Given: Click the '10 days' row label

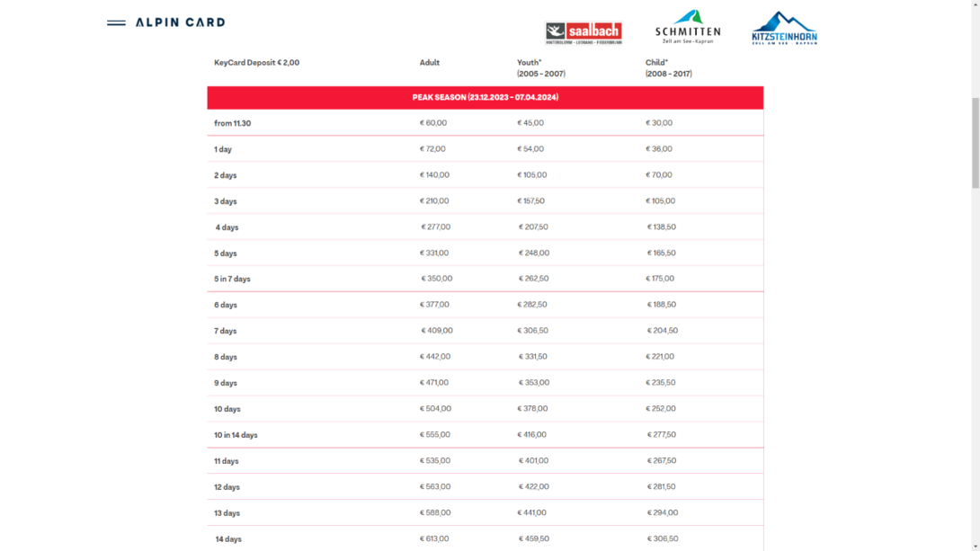Looking at the screenshot, I should 227,409.
